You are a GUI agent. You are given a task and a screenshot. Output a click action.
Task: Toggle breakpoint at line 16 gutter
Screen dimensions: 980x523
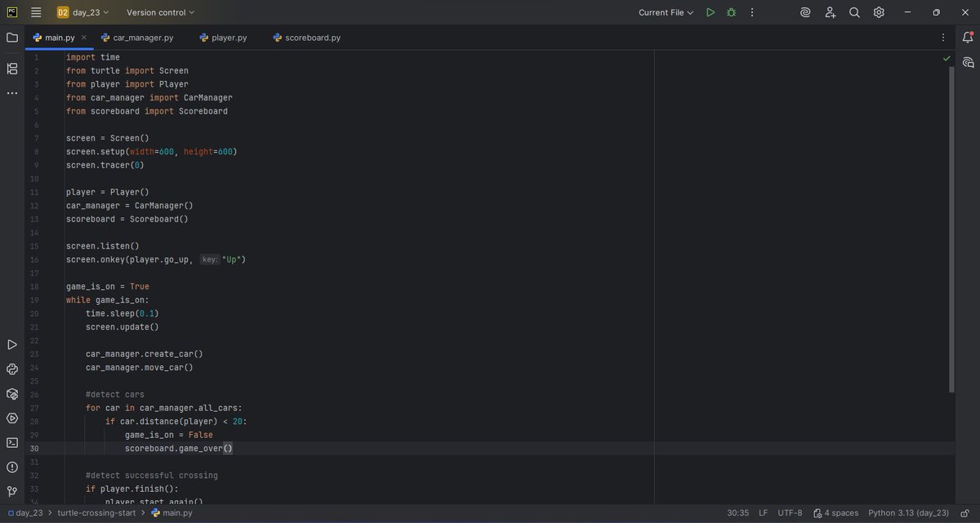point(34,260)
